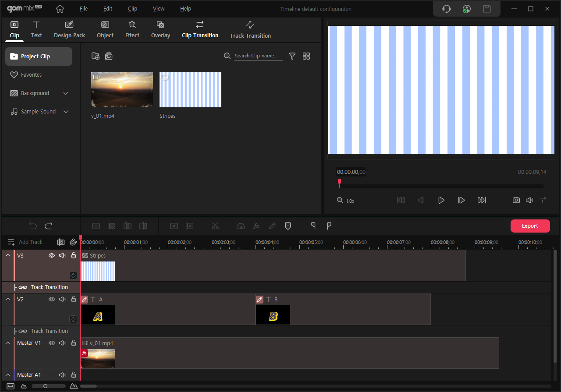Click the redo arrow in timeline toolbar
The height and width of the screenshot is (392, 561).
49,226
